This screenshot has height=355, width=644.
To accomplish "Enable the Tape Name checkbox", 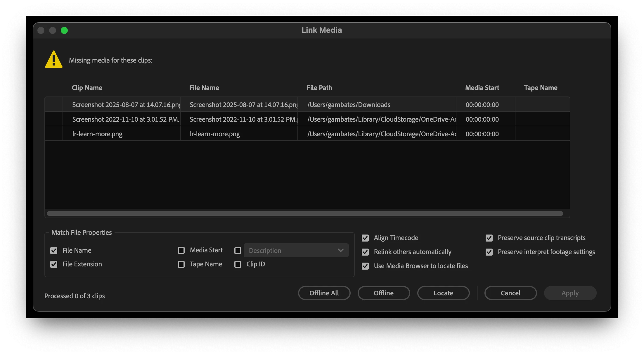I will (181, 264).
